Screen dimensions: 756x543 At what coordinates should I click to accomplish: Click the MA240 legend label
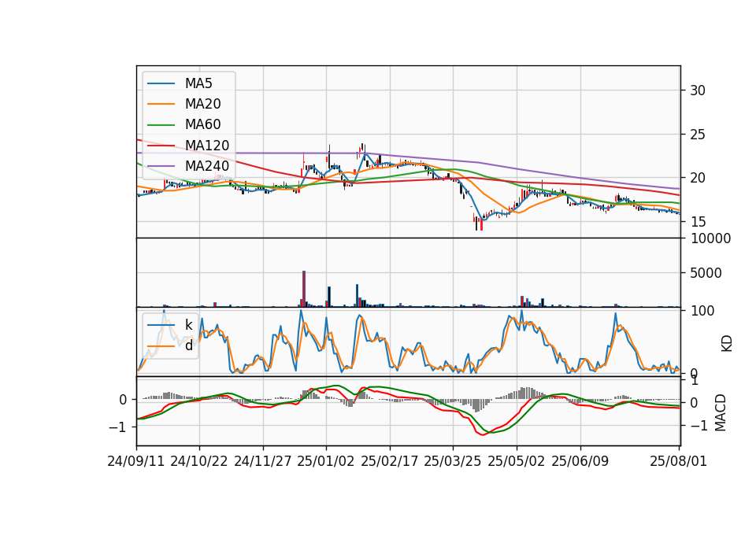pyautogui.click(x=207, y=166)
